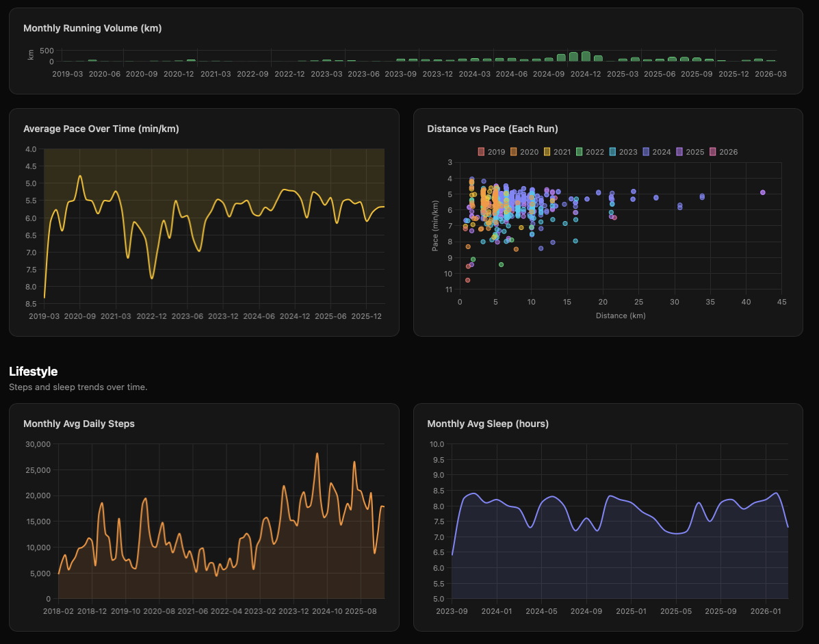The image size is (819, 644).
Task: Click the 2025 legend color square
Action: click(679, 152)
